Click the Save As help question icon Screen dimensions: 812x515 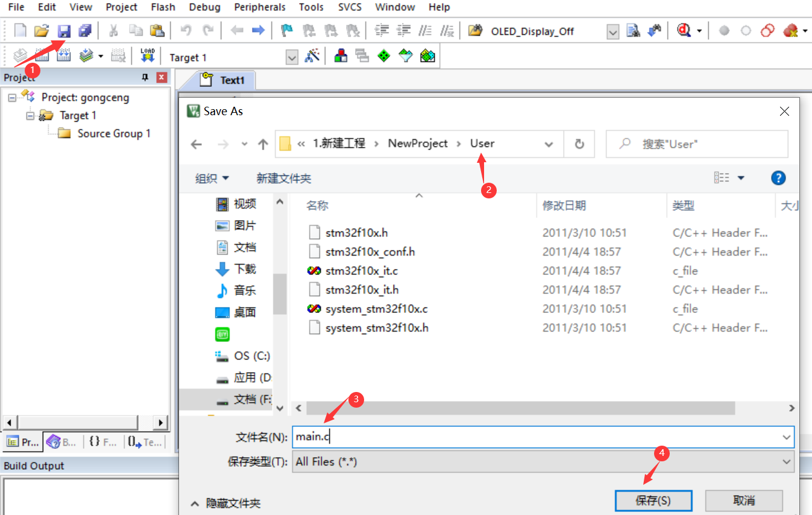[x=778, y=178]
